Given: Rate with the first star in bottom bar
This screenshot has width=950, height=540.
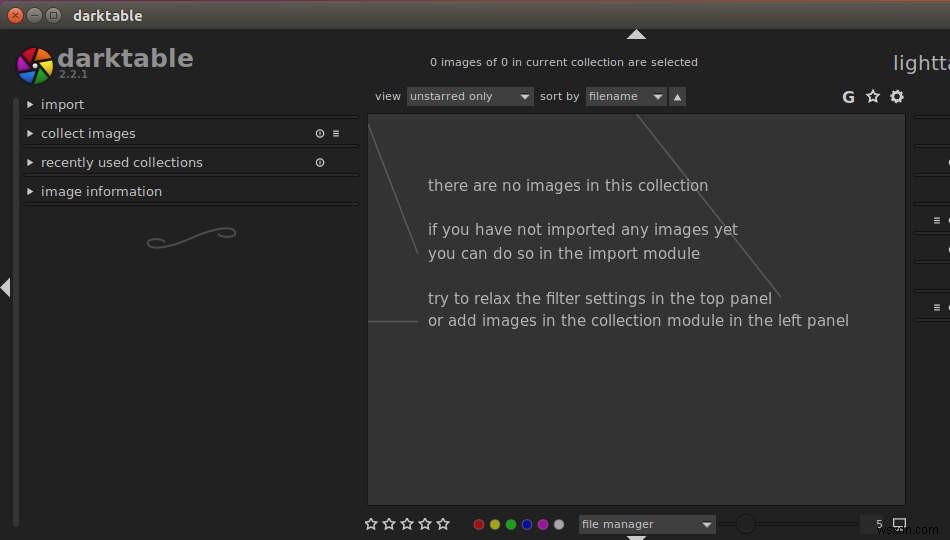Looking at the screenshot, I should (371, 524).
